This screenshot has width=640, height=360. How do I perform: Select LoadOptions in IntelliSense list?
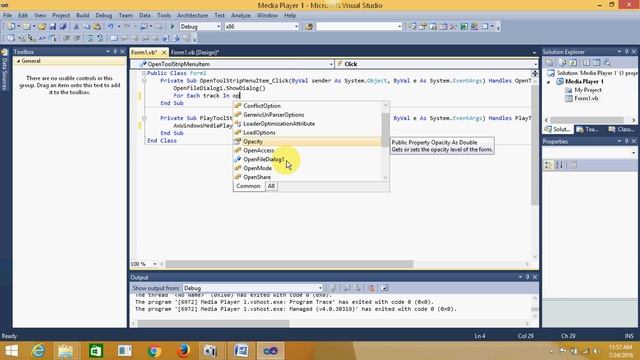259,133
